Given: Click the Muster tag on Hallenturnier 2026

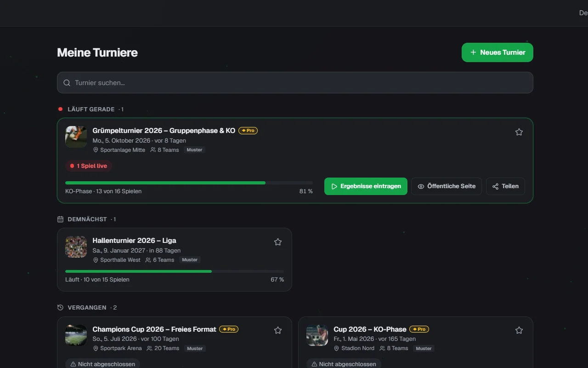Looking at the screenshot, I should pos(190,260).
